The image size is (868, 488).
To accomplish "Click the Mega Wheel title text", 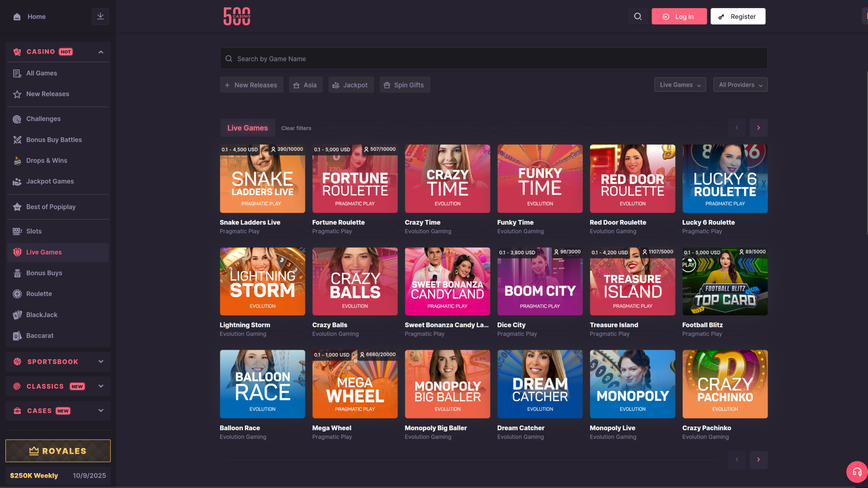I will click(x=332, y=428).
